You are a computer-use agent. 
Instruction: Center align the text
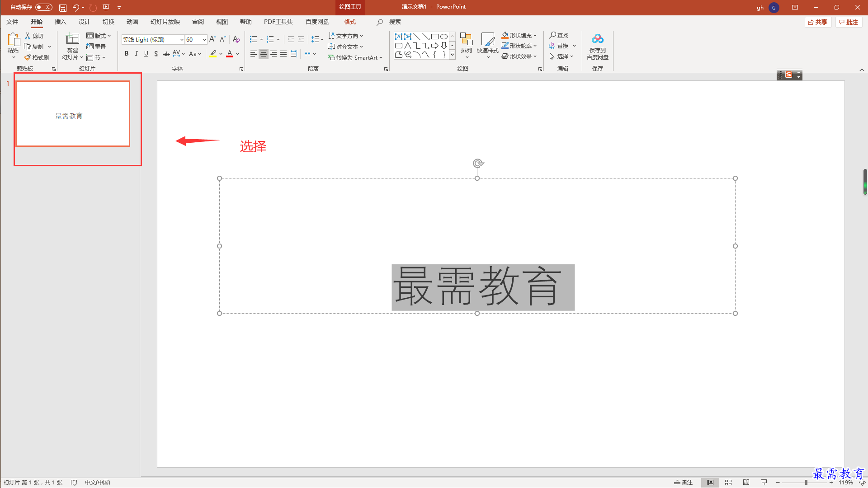(x=264, y=54)
